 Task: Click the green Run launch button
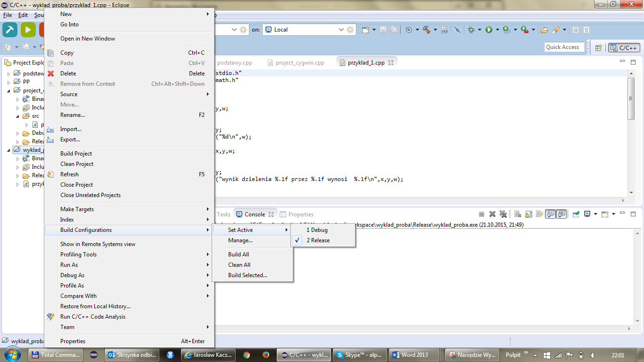[28, 29]
